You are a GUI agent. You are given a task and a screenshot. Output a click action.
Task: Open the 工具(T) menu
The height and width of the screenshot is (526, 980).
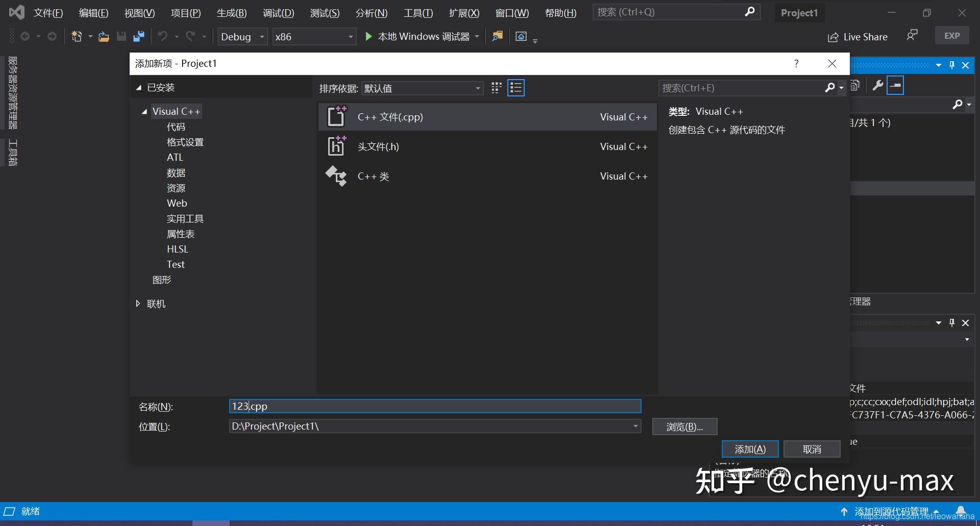click(418, 13)
